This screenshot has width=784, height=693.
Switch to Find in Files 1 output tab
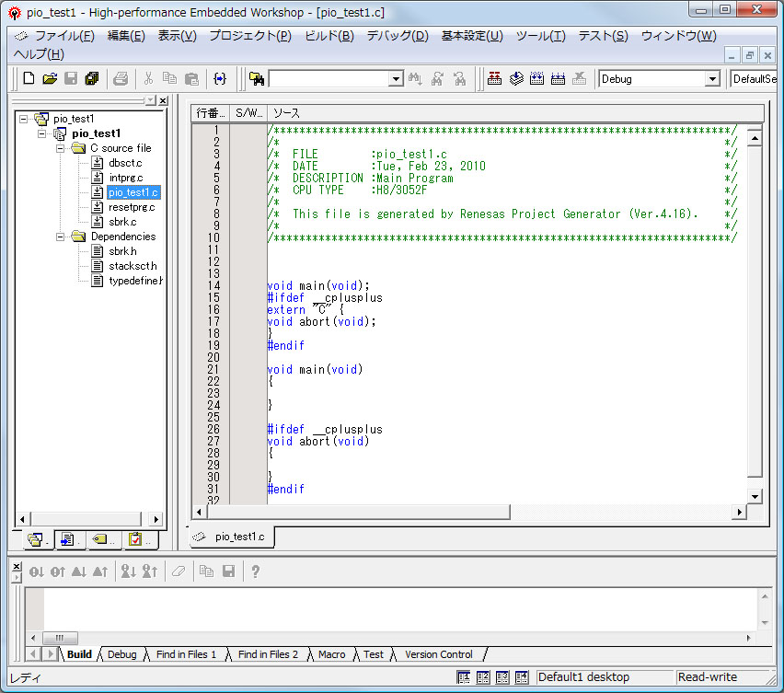tap(187, 654)
